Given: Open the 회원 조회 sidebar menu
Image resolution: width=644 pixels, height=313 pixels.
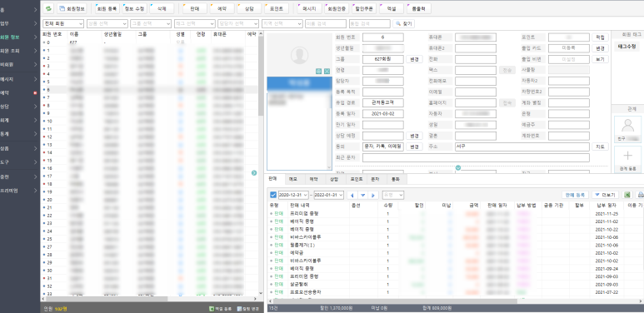Looking at the screenshot, I should point(20,51).
